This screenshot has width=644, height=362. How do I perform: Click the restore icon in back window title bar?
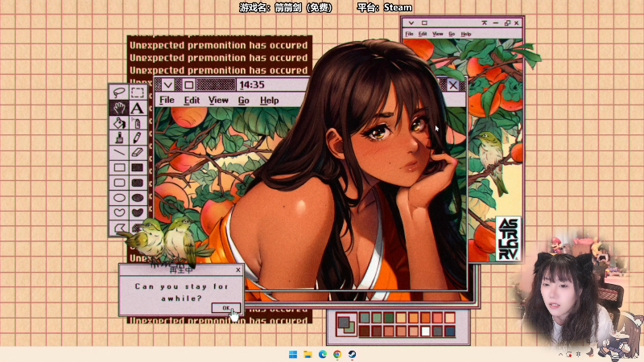(x=507, y=23)
